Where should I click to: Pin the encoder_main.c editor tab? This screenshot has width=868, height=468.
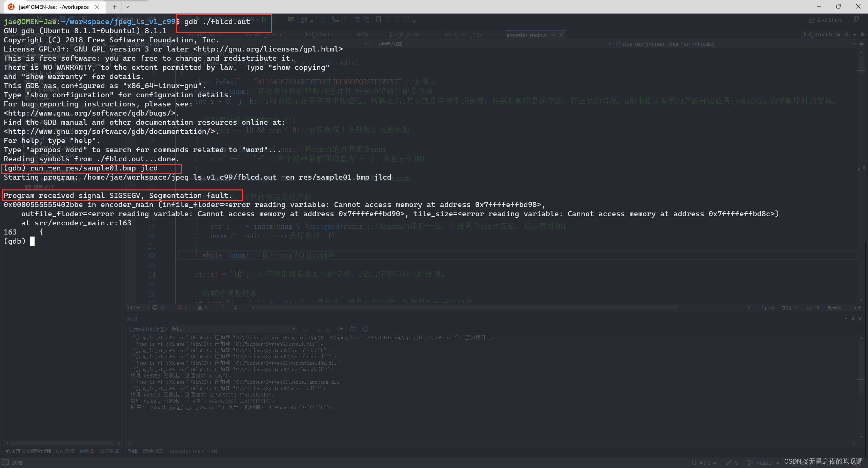(553, 35)
